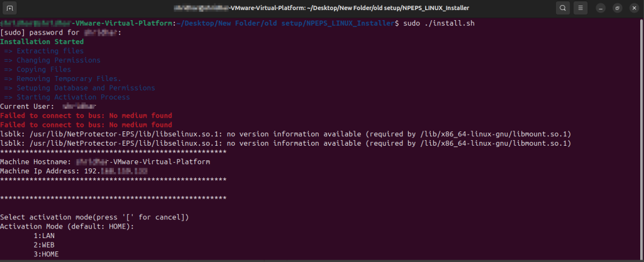Click the 'Machine Hostname' line
This screenshot has width=644, height=262.
113,161
